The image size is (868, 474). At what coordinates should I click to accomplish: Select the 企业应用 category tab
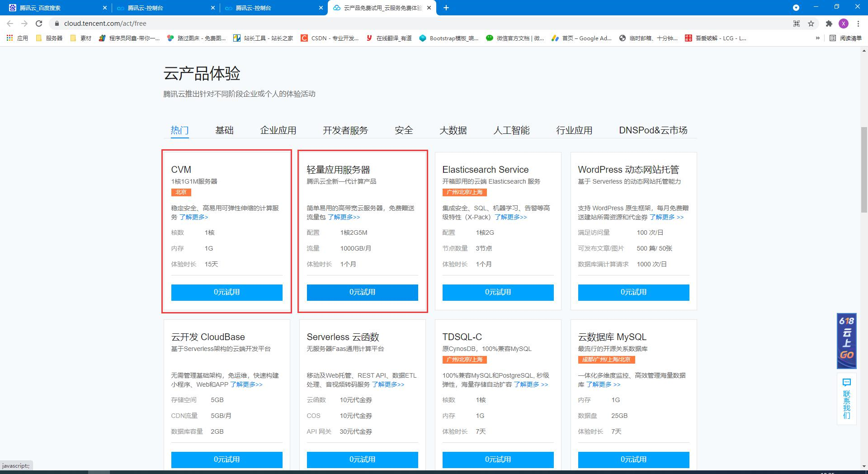[x=278, y=131]
